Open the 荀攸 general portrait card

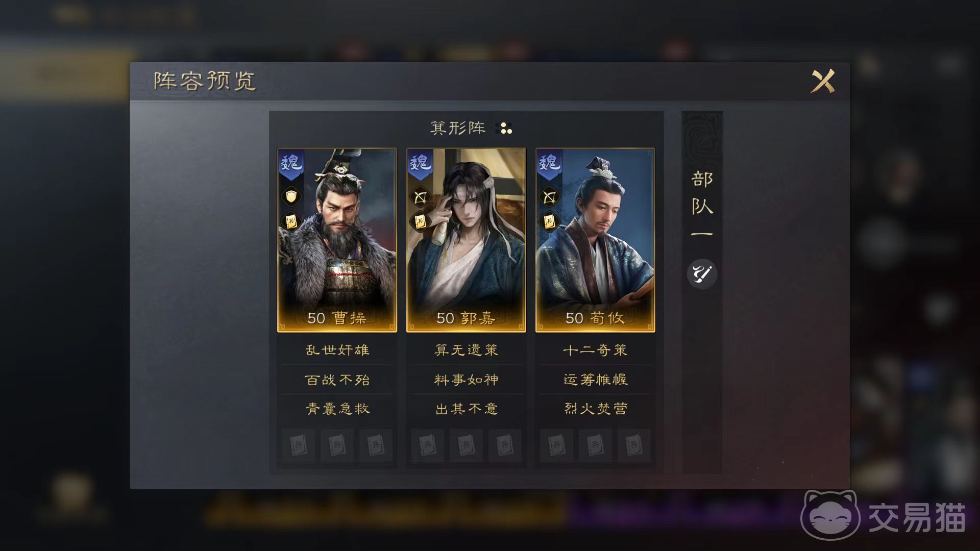(595, 240)
